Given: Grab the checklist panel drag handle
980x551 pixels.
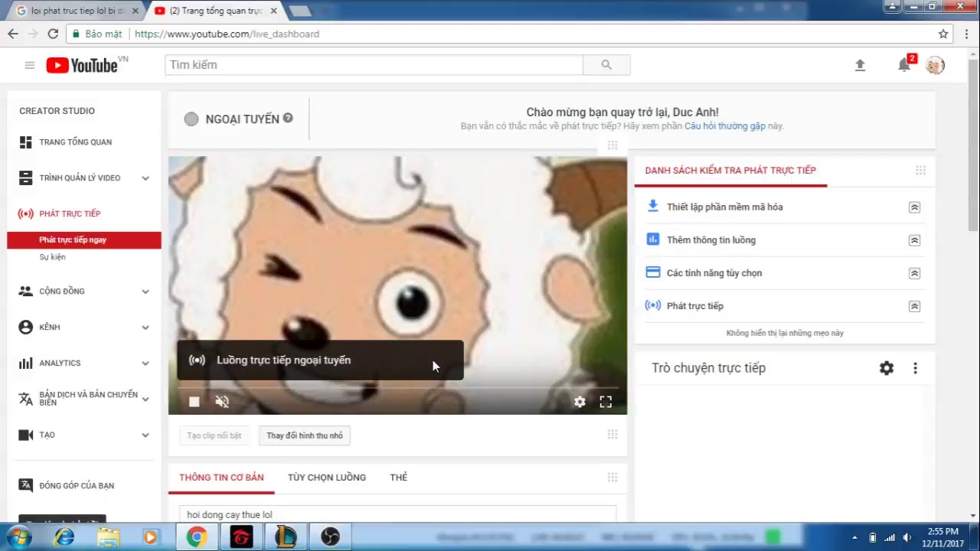Looking at the screenshot, I should 920,171.
